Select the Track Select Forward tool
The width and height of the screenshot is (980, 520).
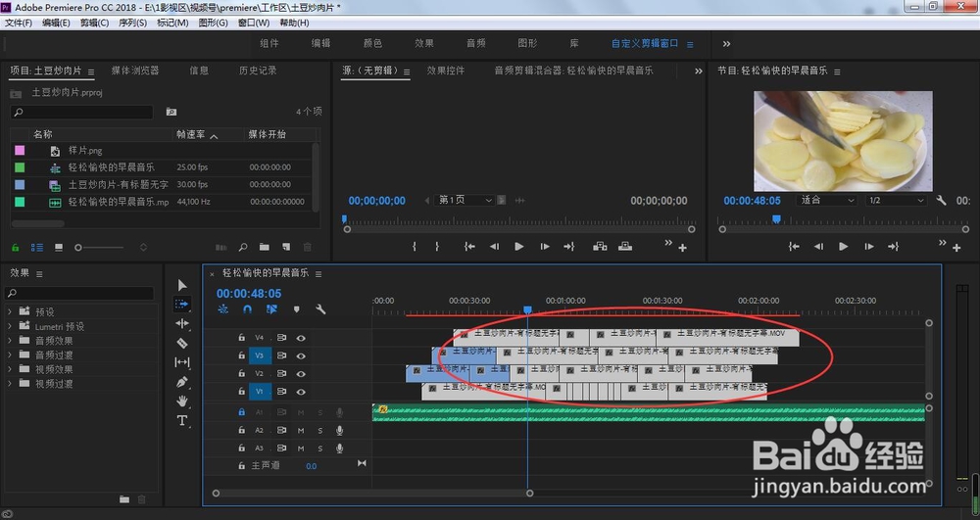click(x=182, y=304)
